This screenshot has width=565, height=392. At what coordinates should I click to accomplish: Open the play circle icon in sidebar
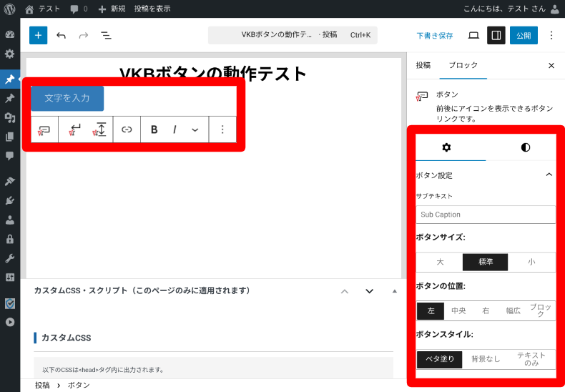(x=10, y=322)
